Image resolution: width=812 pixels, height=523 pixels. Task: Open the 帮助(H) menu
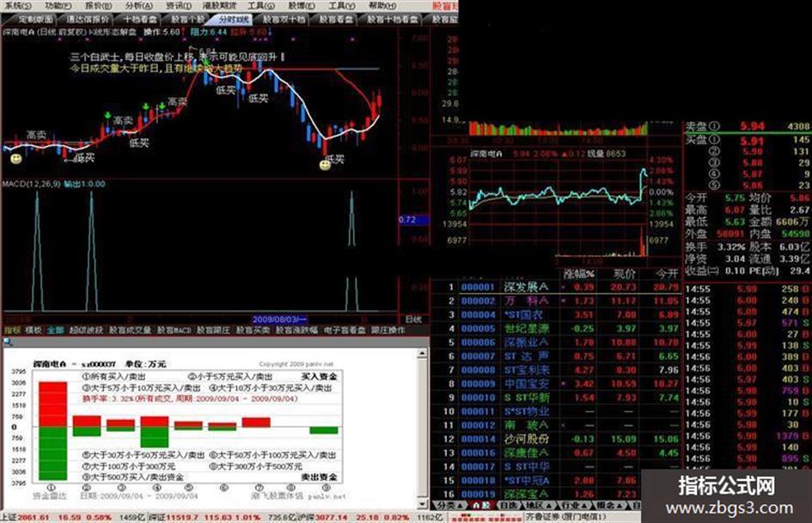tap(382, 6)
